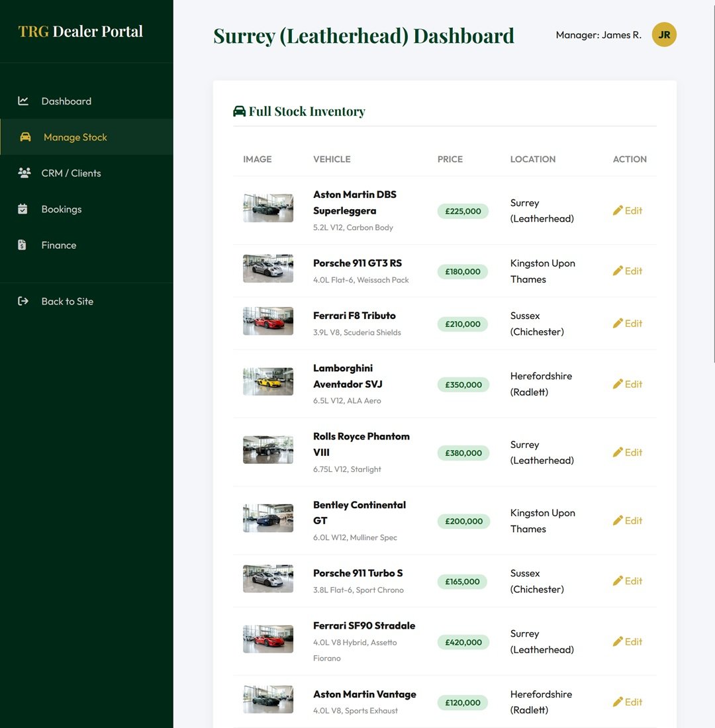The image size is (715, 728).
Task: Click the Bookings calendar icon
Action: tap(23, 209)
